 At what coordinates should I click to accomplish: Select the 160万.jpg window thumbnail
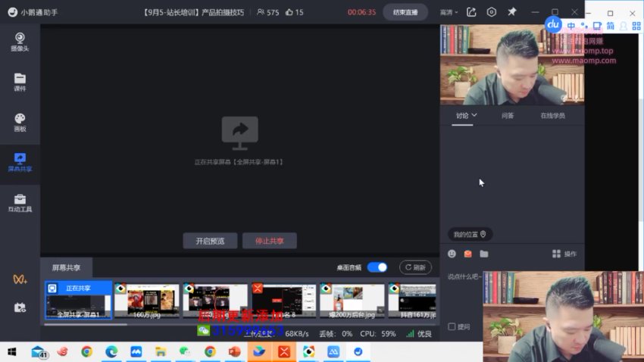coord(146,301)
